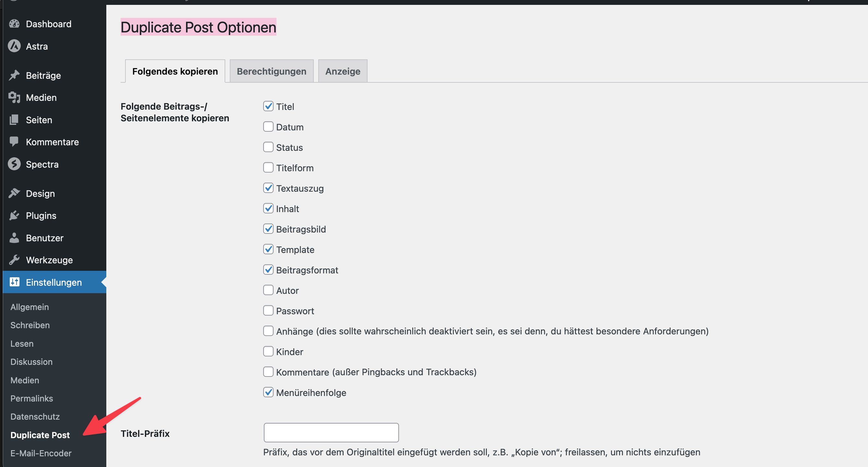The width and height of the screenshot is (868, 467).
Task: Select the Folgendes kopieren tab
Action: (175, 71)
